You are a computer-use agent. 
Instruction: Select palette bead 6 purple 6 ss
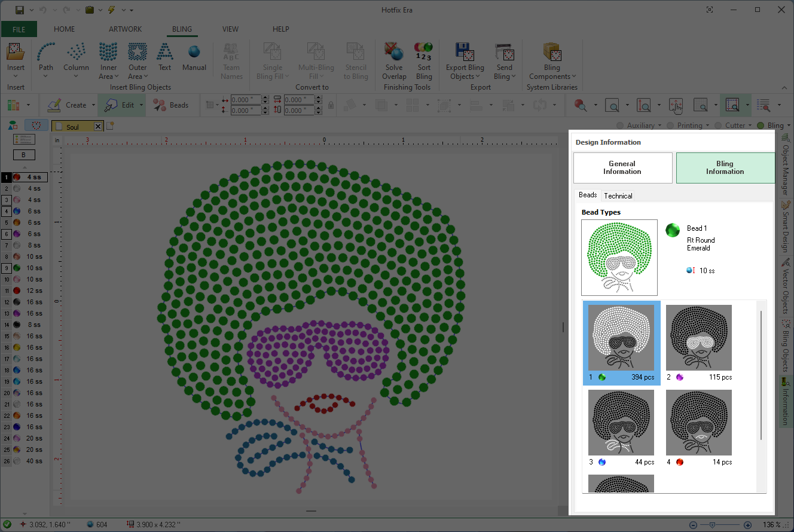(x=24, y=234)
